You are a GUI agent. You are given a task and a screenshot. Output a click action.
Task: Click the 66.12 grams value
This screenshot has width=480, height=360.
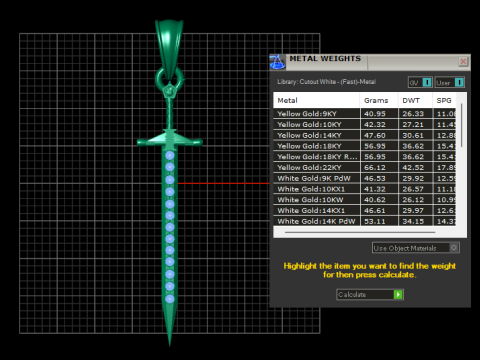[x=375, y=167]
